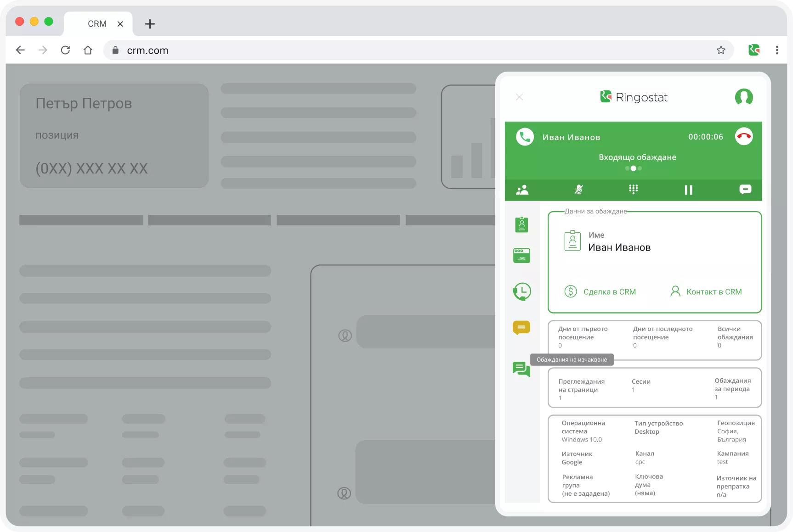
Task: Click the dollar icon for CRM deal
Action: [571, 291]
